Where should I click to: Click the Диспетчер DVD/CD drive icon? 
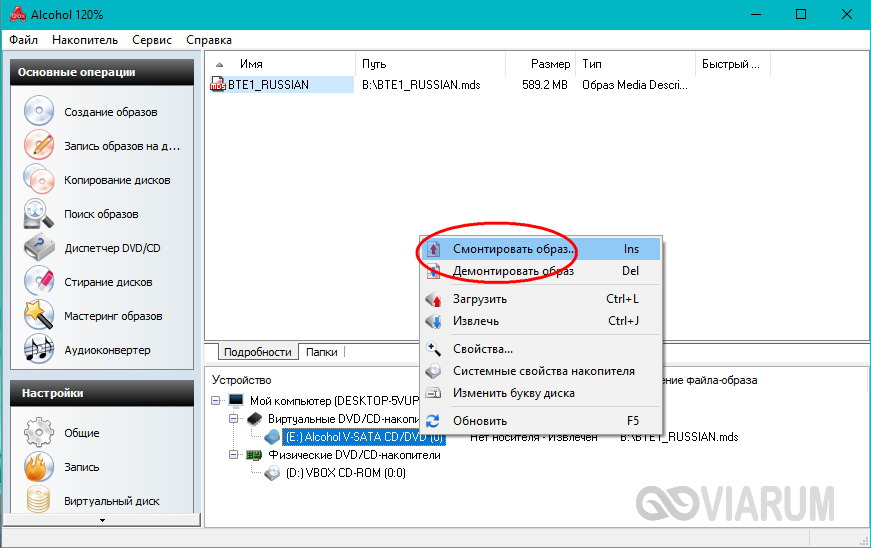(x=39, y=247)
